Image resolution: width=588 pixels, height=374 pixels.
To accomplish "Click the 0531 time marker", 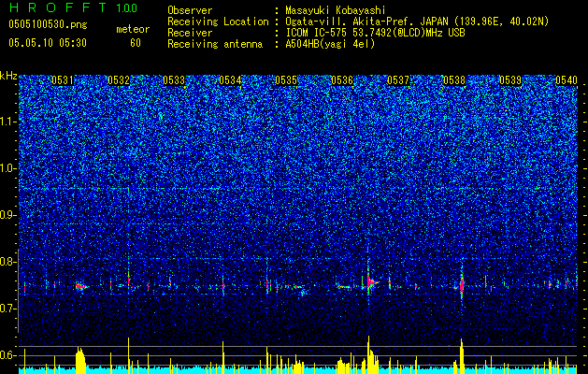I will pos(63,80).
